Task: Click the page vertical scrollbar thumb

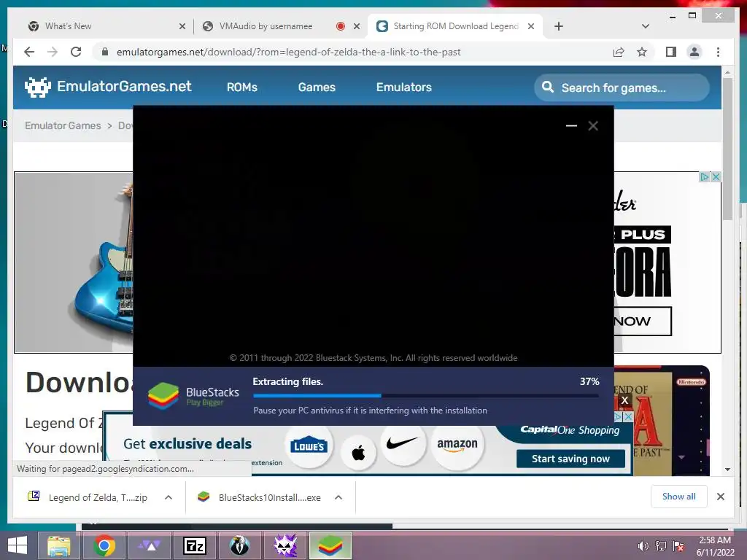Action: [727, 149]
